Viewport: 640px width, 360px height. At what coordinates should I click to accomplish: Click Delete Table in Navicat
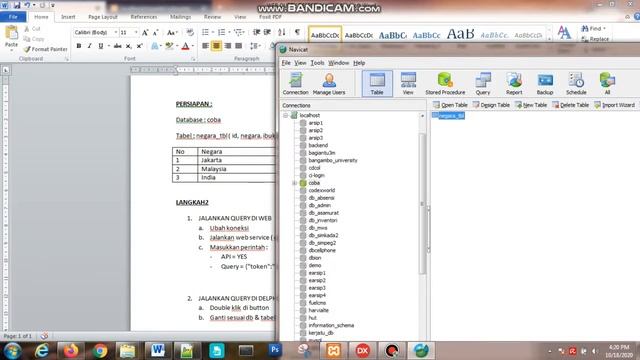570,105
